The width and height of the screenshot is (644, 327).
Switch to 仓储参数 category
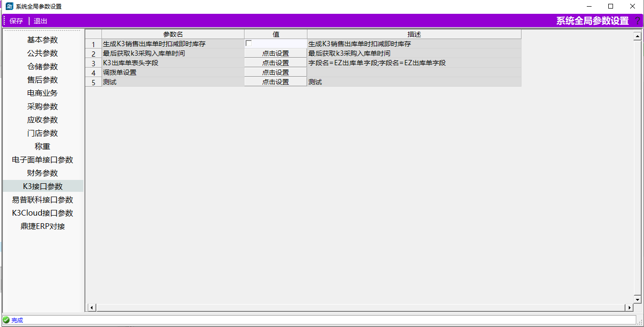point(42,67)
